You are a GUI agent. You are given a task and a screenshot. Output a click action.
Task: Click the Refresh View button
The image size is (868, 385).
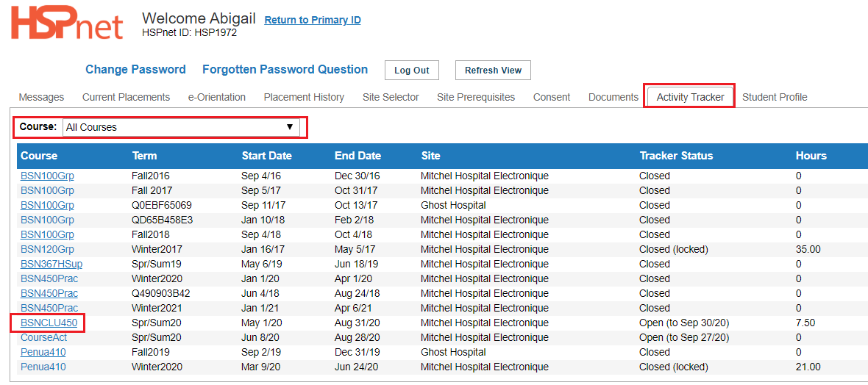pyautogui.click(x=493, y=71)
